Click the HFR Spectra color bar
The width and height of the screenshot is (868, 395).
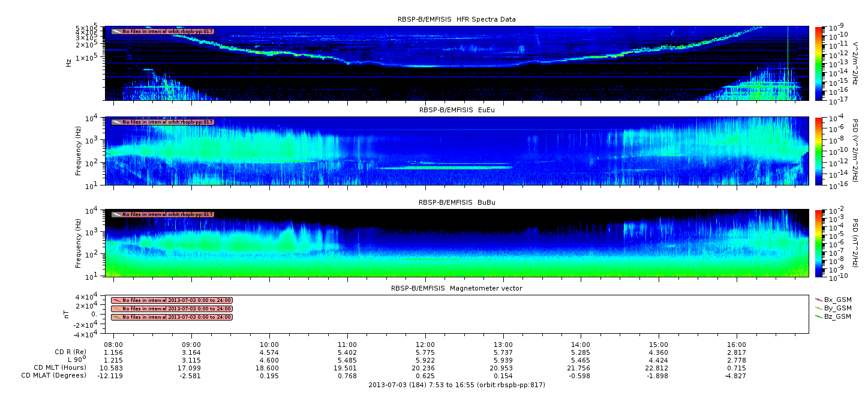819,63
